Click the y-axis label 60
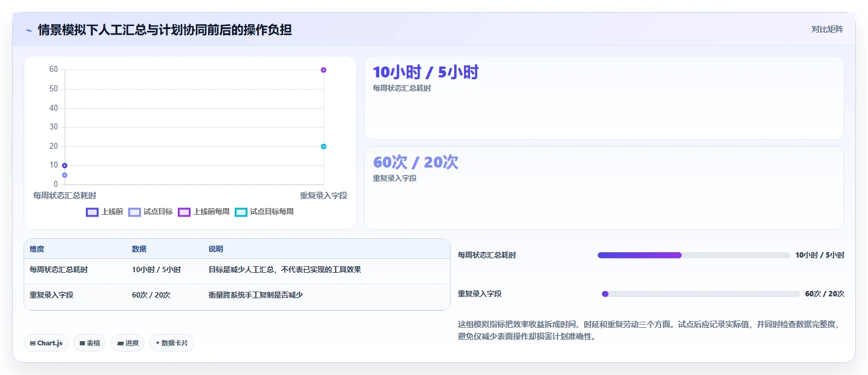This screenshot has width=868, height=375. coord(54,70)
